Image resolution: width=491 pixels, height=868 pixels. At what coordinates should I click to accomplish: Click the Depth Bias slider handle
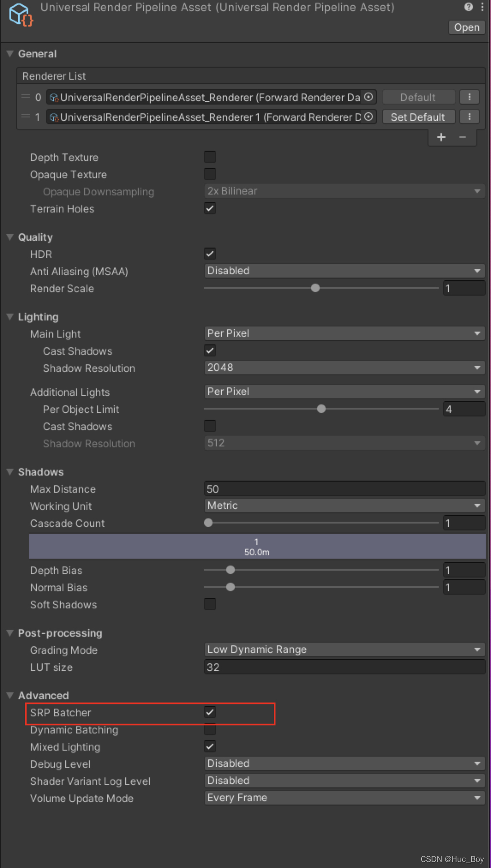pyautogui.click(x=231, y=570)
